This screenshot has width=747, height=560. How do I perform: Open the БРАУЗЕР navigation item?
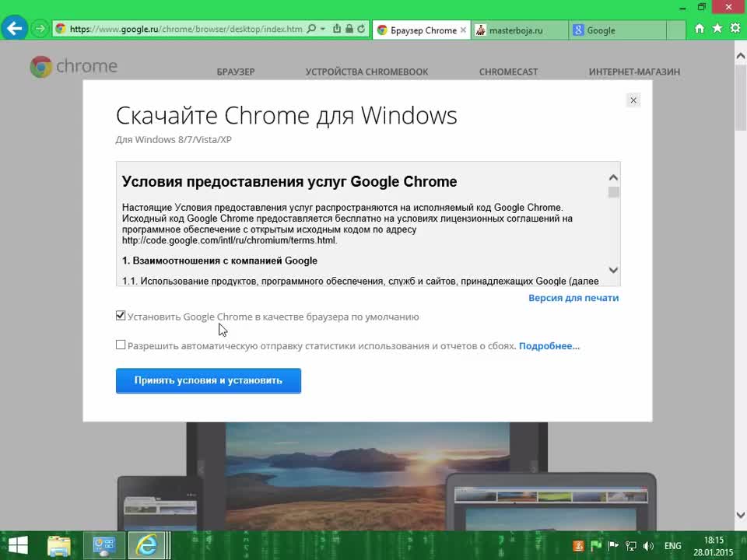236,72
